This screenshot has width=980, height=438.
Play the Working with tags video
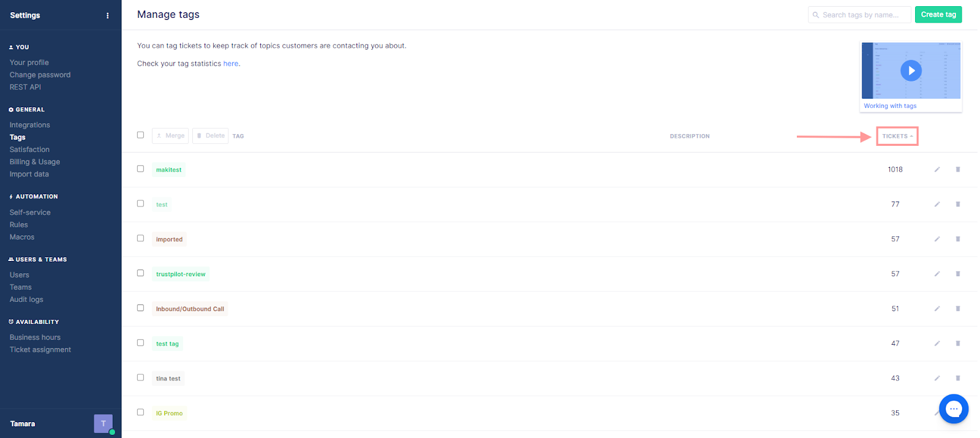click(911, 70)
